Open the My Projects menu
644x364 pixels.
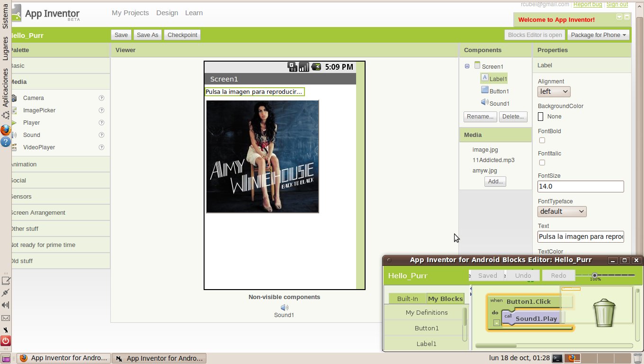point(130,13)
